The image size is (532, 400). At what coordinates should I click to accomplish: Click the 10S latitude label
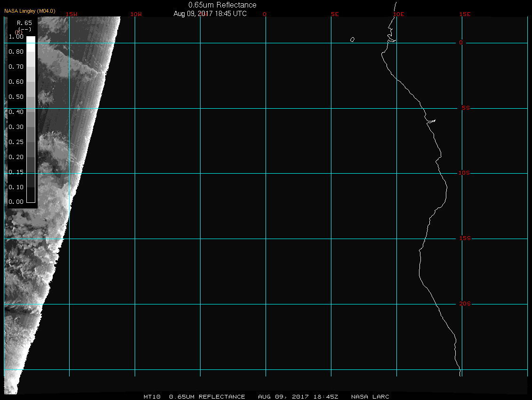click(x=464, y=173)
